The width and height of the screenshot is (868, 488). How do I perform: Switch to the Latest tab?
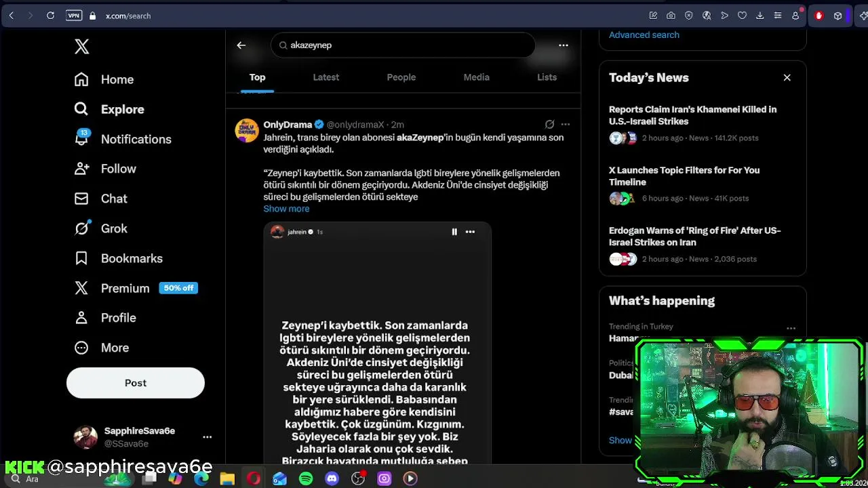coord(326,77)
